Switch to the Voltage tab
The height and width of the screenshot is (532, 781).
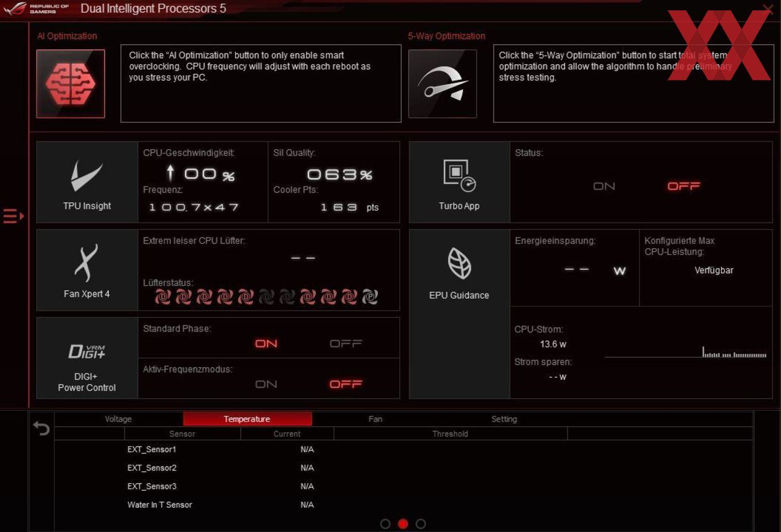pyautogui.click(x=118, y=419)
